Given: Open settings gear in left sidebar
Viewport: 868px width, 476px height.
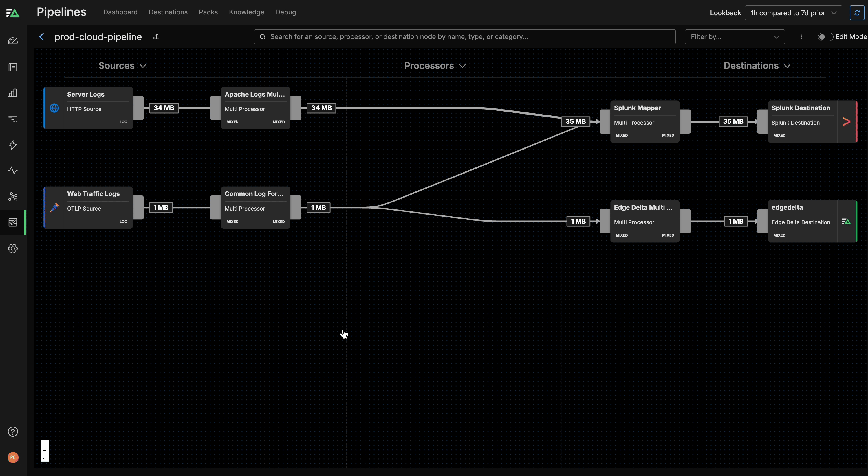Looking at the screenshot, I should 13,248.
